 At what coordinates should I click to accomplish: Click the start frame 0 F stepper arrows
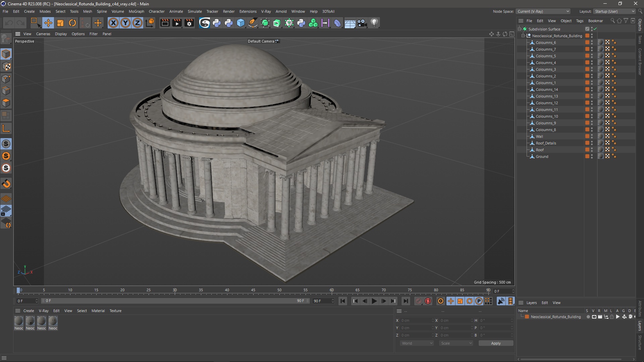point(37,301)
